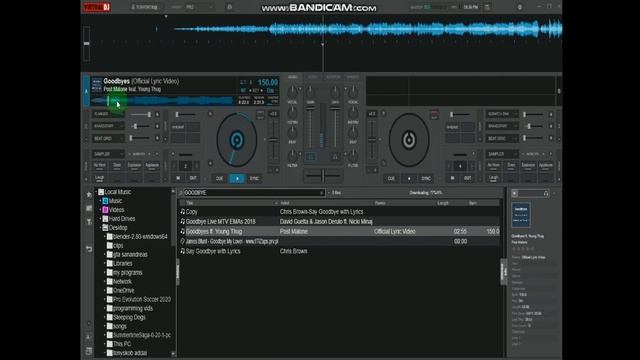Expand the Hard Drives tree node
The width and height of the screenshot is (640, 360).
point(100,219)
